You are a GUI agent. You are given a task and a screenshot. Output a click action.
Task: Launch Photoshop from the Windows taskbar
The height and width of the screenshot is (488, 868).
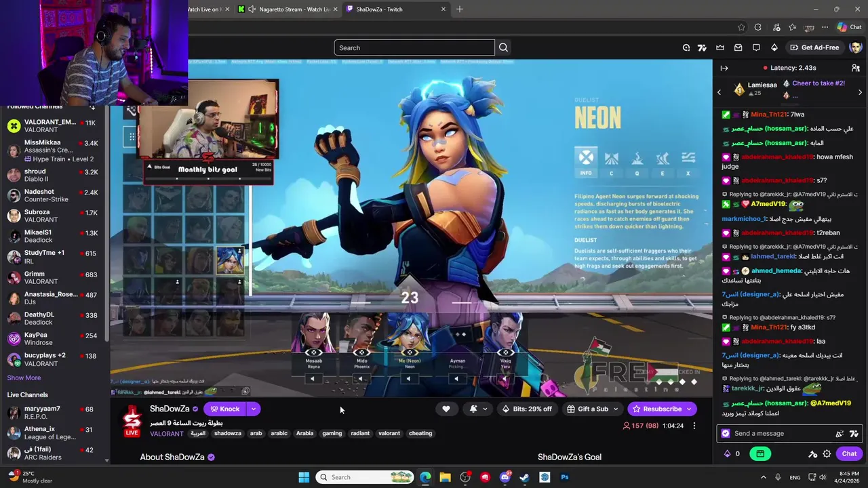click(564, 477)
